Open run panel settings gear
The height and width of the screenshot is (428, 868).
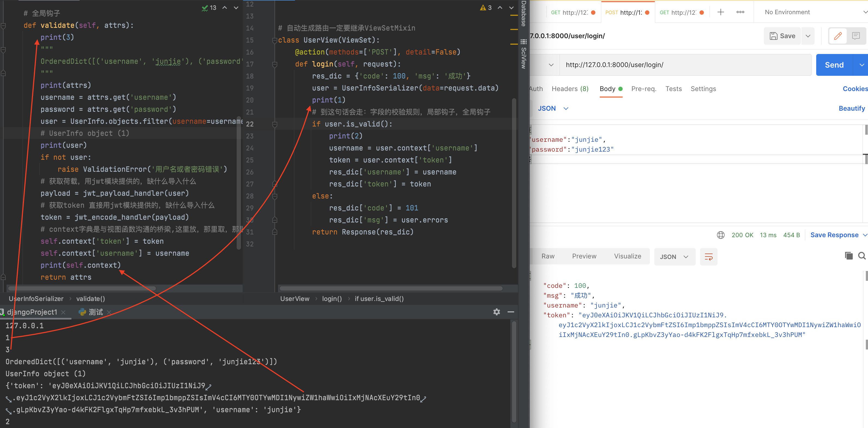point(496,312)
